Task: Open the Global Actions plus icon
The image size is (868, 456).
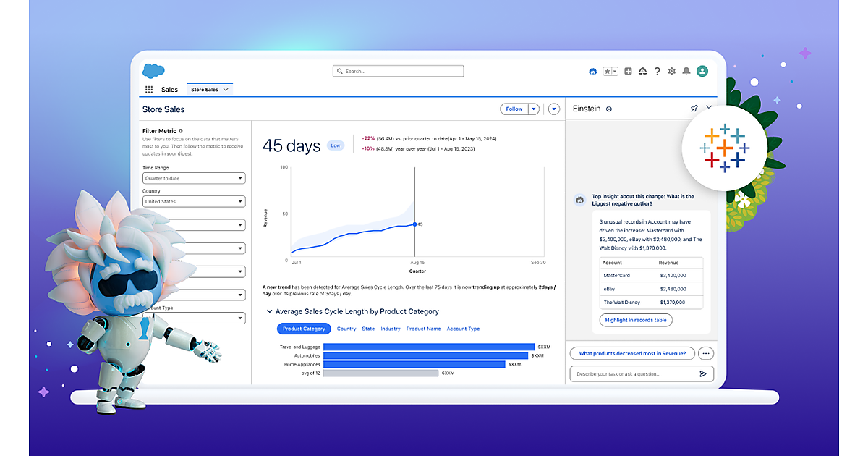Action: pyautogui.click(x=628, y=72)
